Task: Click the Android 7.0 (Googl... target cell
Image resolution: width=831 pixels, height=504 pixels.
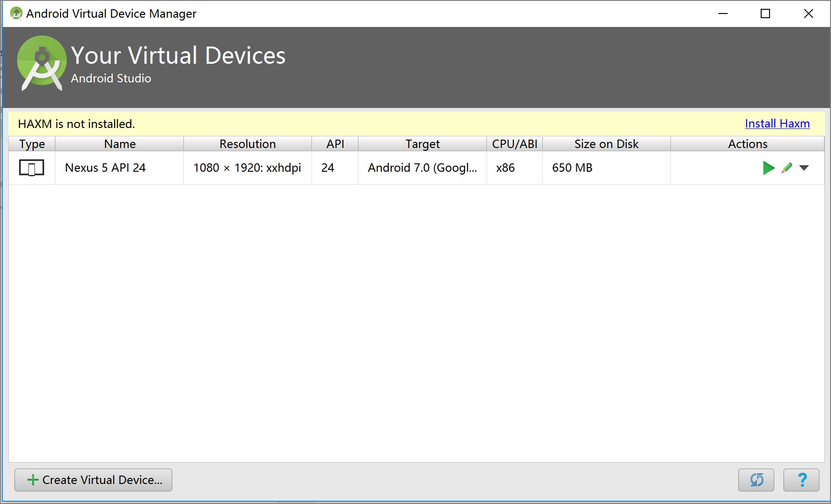Action: (x=422, y=168)
